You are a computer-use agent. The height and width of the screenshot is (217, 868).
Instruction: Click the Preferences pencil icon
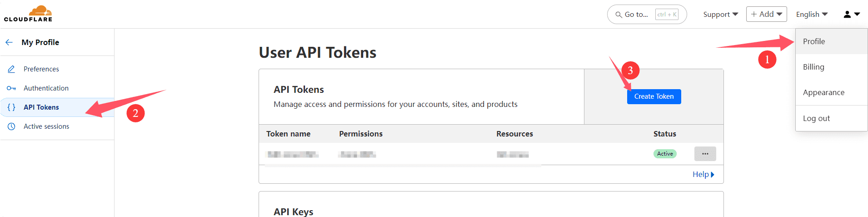pyautogui.click(x=11, y=69)
